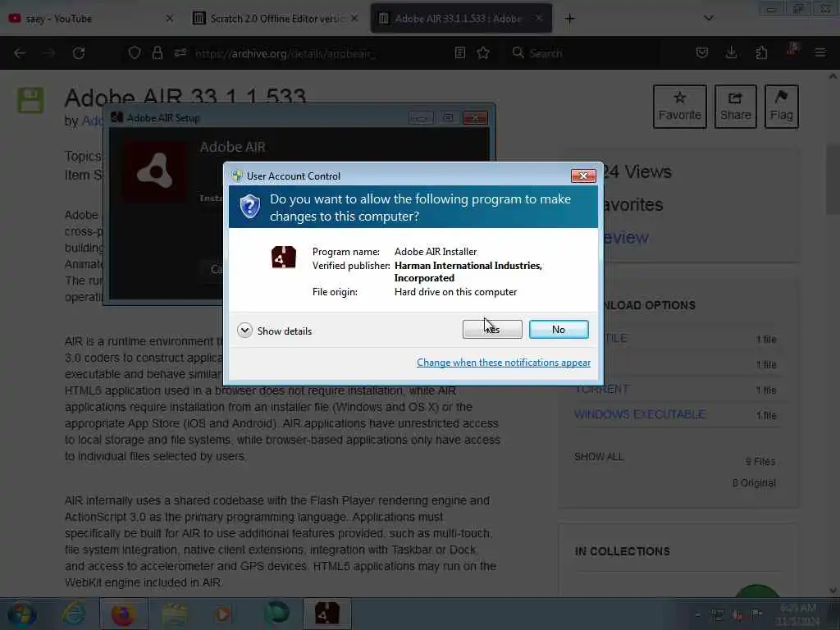Open Windows Explorer folder in taskbar

(x=175, y=614)
